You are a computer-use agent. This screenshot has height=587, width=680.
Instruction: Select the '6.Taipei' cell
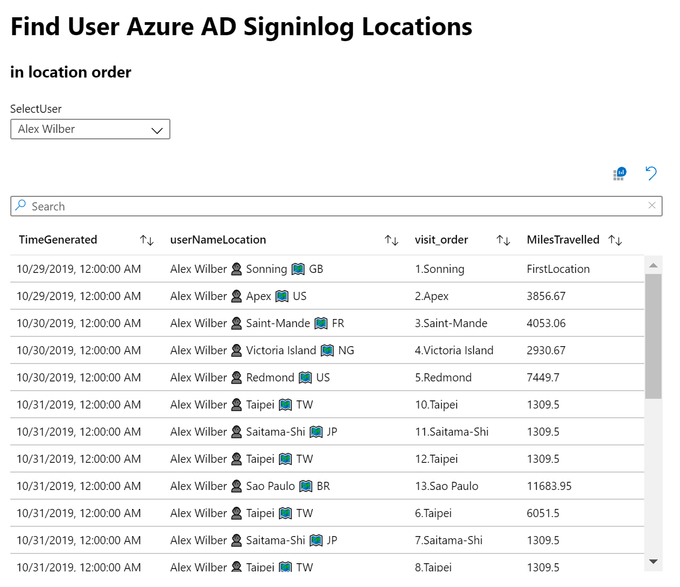433,513
